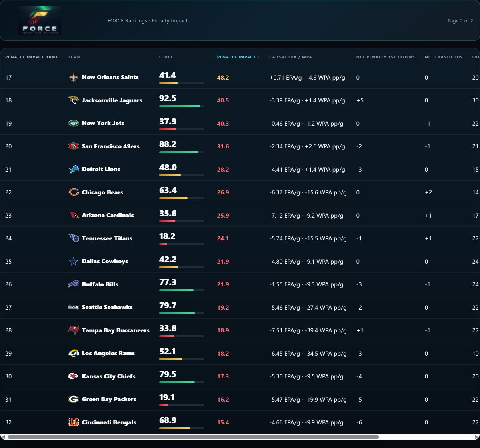480x448 pixels.
Task: Click the Los Angeles Rams logo
Action: coord(74,353)
